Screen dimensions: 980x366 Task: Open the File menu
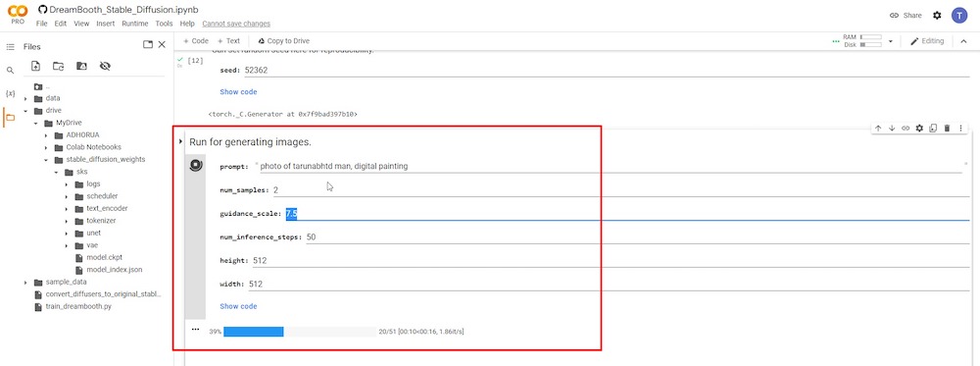click(41, 24)
